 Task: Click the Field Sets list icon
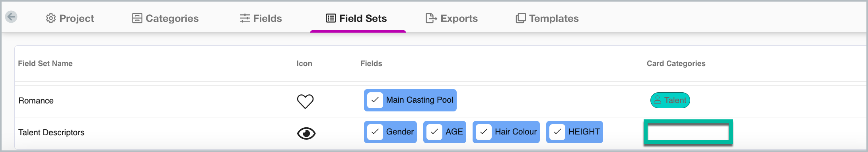pos(331,18)
